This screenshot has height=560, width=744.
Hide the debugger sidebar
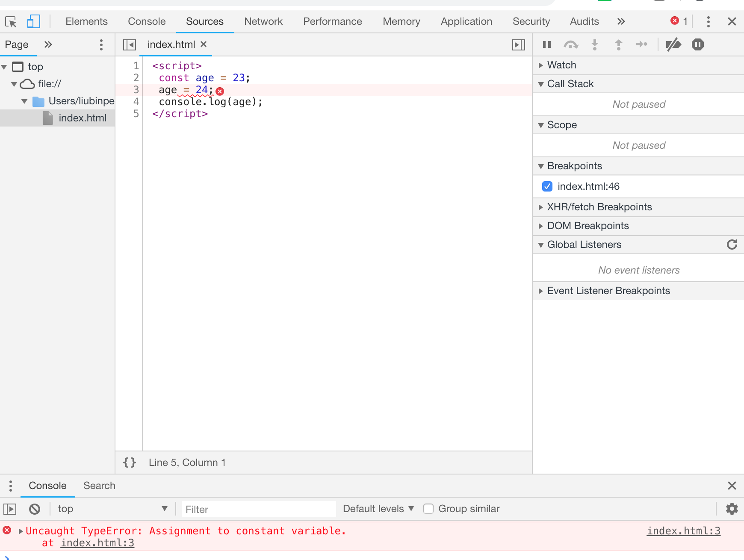tap(519, 44)
